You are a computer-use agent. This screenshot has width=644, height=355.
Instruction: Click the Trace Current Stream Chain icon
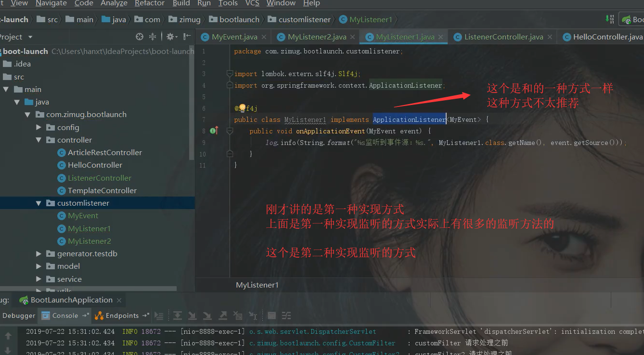click(x=286, y=316)
